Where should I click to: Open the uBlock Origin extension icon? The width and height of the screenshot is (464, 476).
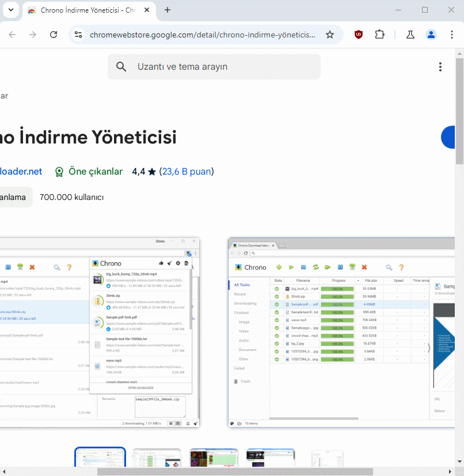(x=359, y=35)
